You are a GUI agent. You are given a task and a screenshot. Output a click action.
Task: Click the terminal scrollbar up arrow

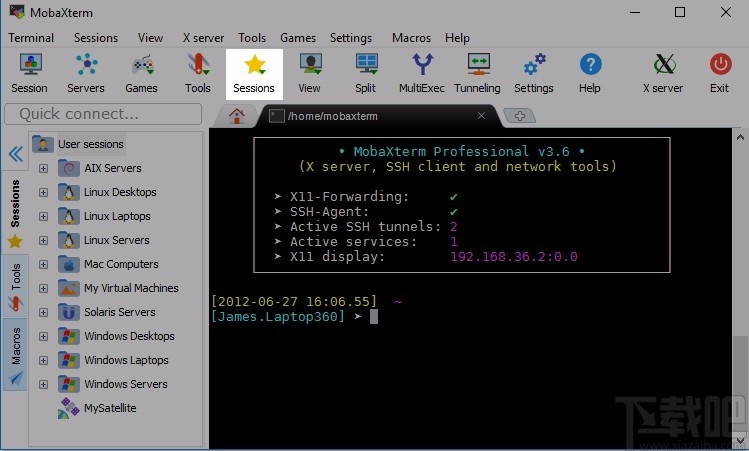pyautogui.click(x=740, y=138)
